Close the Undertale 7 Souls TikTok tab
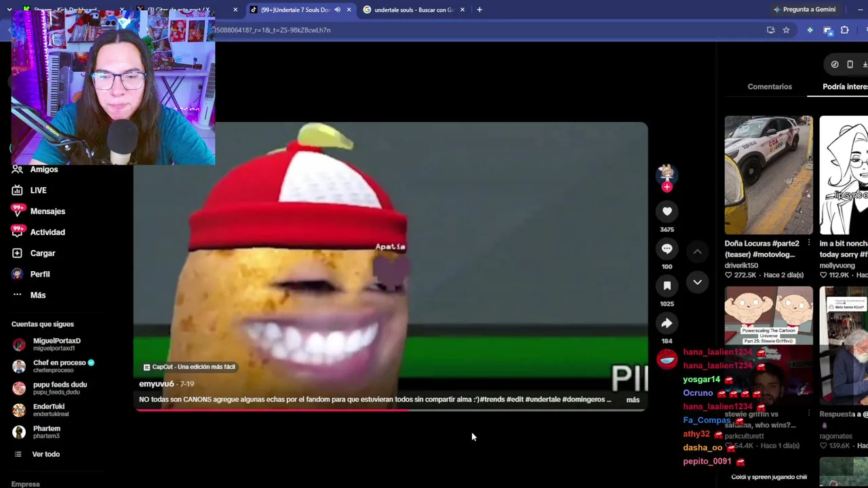This screenshot has width=868, height=488. 349,9
